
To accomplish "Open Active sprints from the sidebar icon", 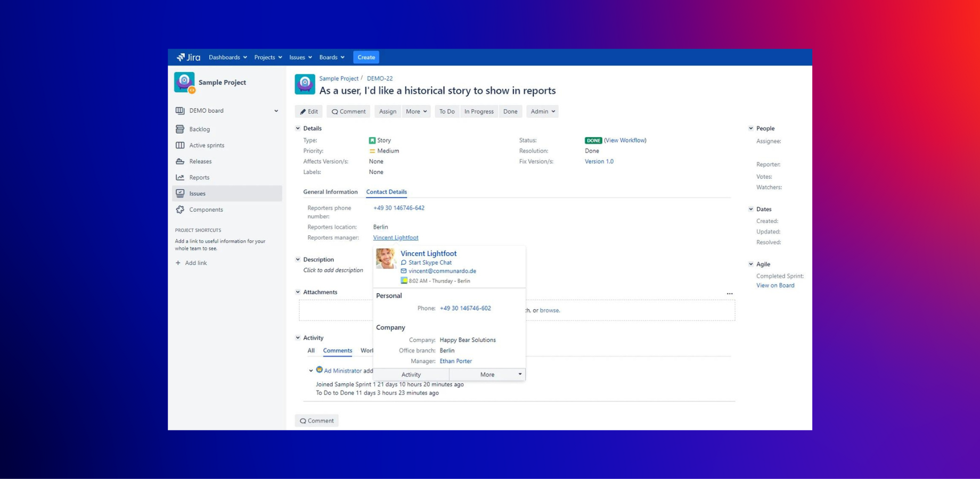I will point(179,145).
